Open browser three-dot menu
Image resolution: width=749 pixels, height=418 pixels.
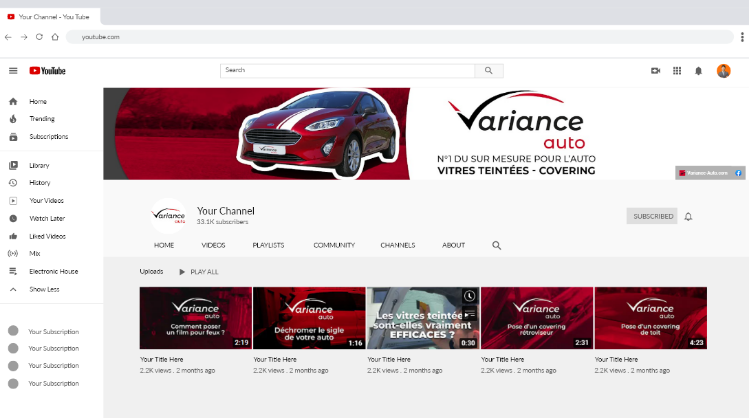pyautogui.click(x=741, y=37)
